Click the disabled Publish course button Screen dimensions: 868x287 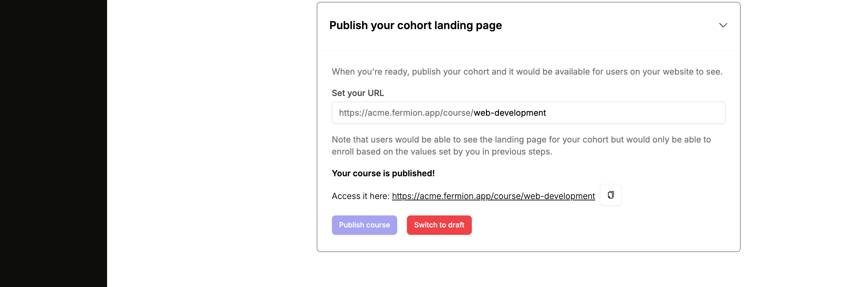coord(364,225)
